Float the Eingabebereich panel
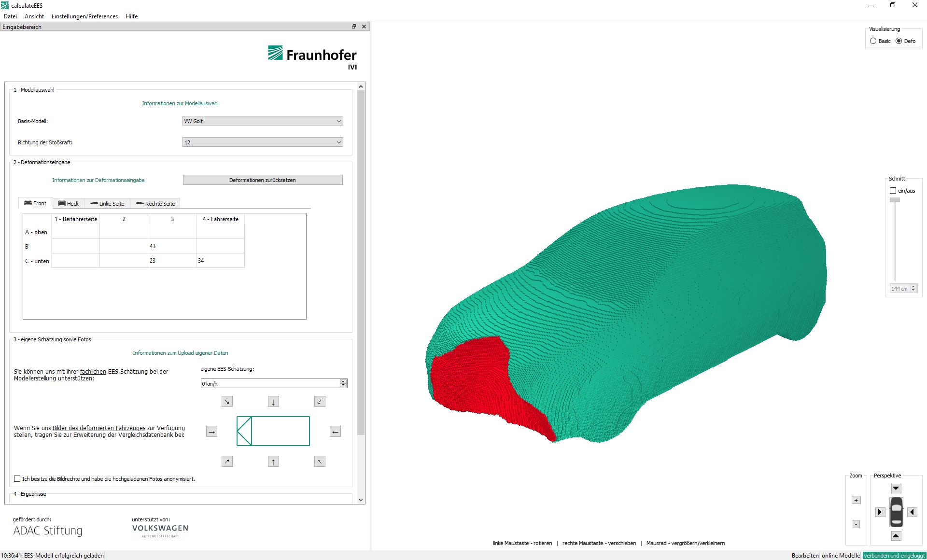 pos(354,27)
